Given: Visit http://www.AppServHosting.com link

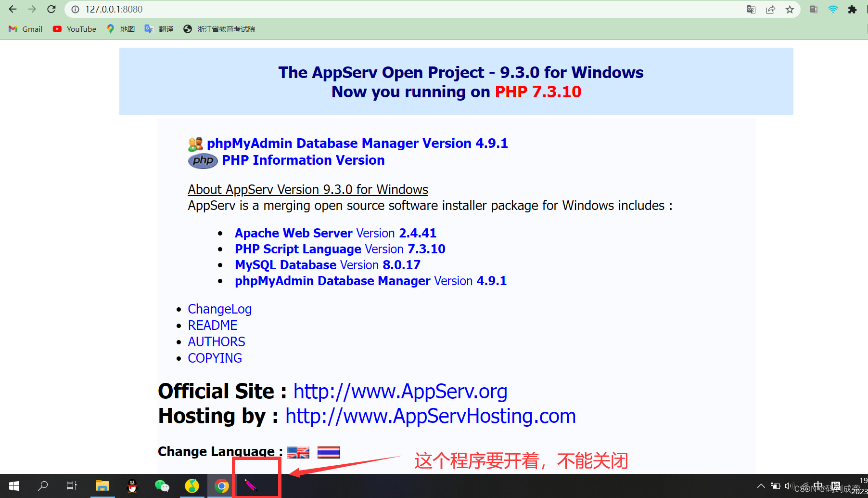Looking at the screenshot, I should pos(431,416).
